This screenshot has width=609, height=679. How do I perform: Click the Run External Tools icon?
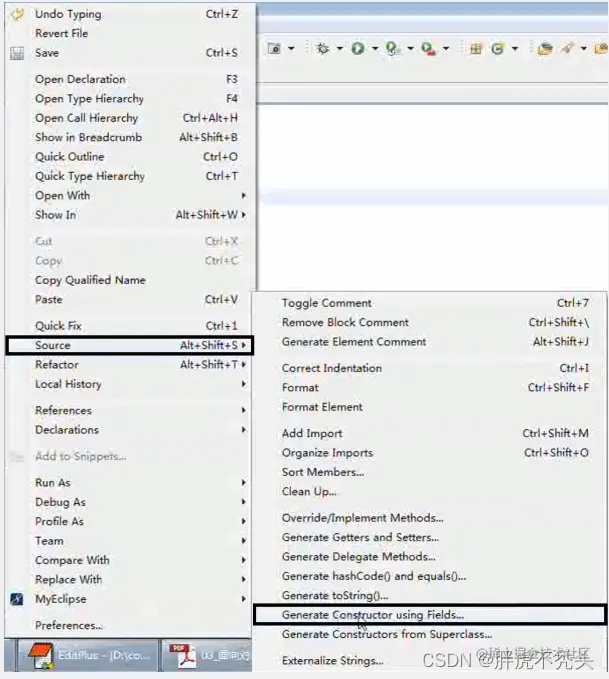tap(428, 48)
